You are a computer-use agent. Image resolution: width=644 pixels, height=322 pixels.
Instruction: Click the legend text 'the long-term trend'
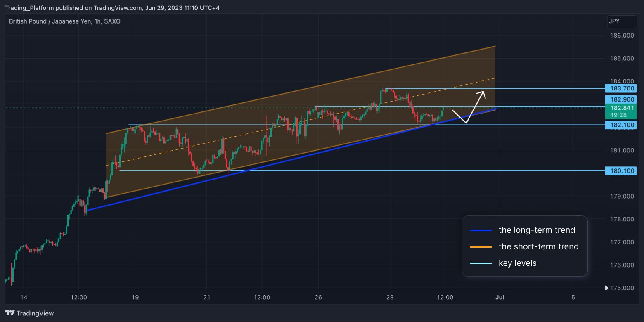537,230
